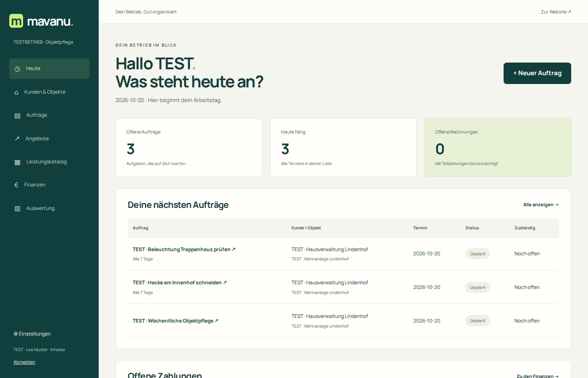Click the euro icon for Finanzen
588x378 pixels.
(x=16, y=185)
